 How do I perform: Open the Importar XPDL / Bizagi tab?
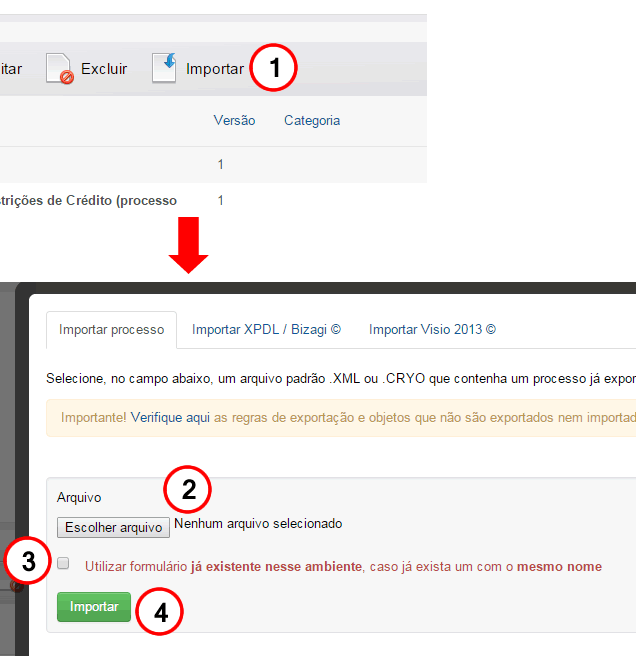tap(266, 329)
